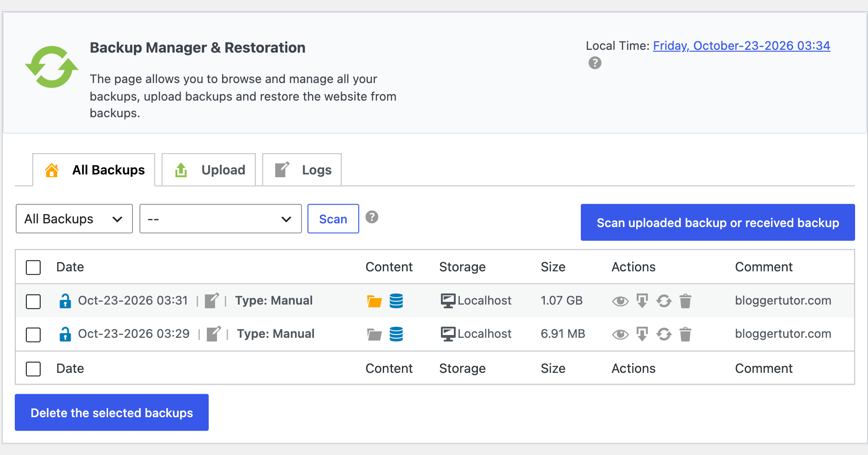Click the "1.07 GB" size value

[x=561, y=300]
